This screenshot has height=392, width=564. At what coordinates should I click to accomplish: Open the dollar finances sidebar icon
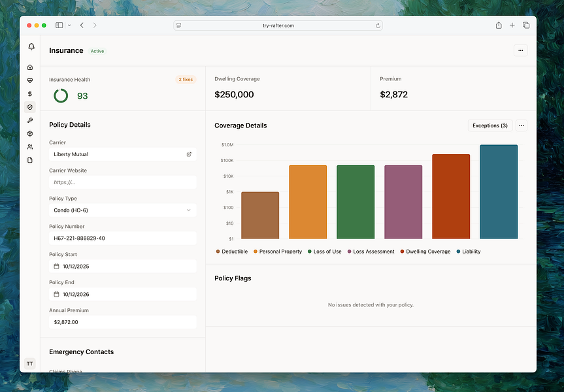[30, 94]
